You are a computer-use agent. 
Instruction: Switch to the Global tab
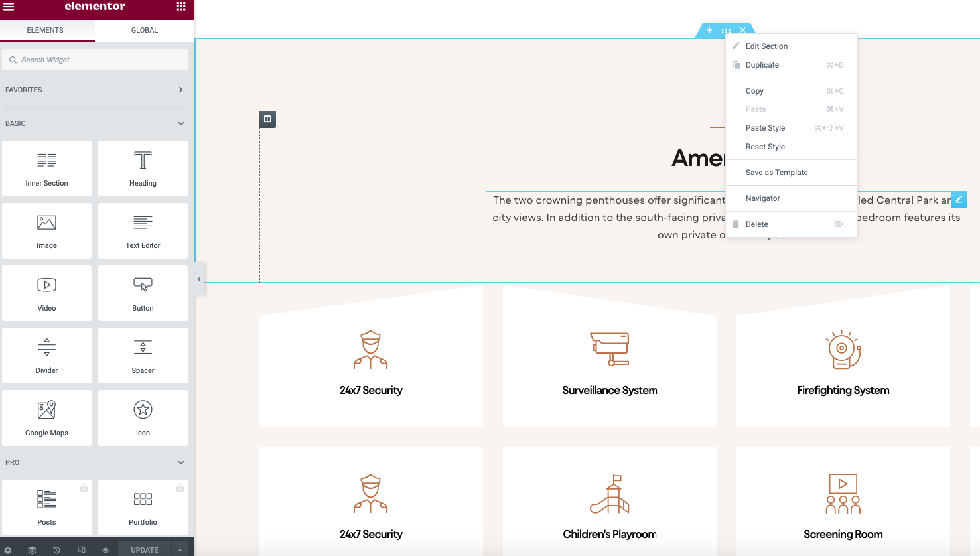coord(144,30)
